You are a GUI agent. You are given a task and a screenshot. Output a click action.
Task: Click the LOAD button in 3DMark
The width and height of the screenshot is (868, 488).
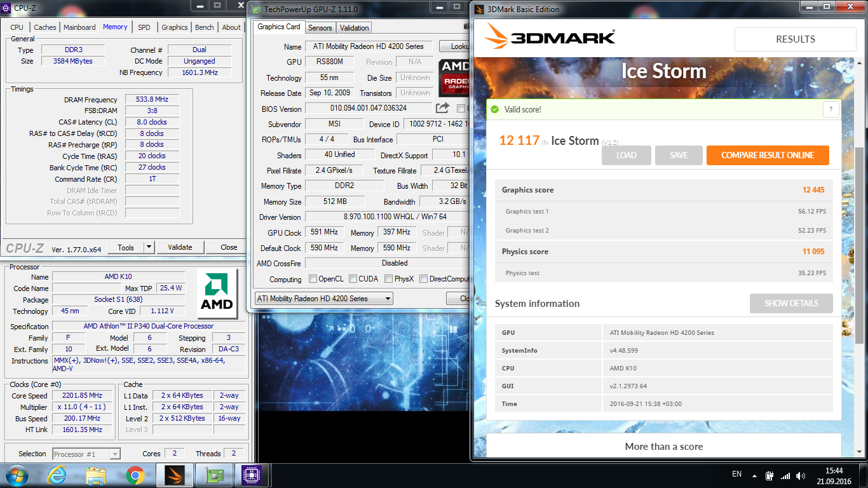pos(627,155)
